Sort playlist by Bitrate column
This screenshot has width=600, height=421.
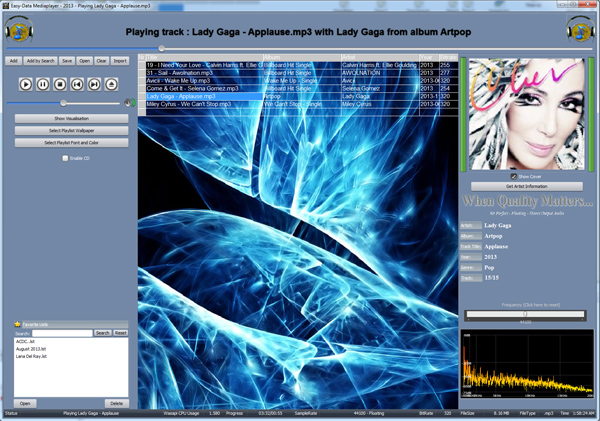tap(449, 57)
